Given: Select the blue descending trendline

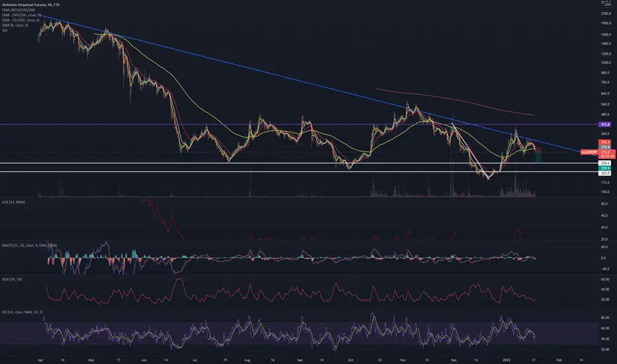Looking at the screenshot, I should (275, 75).
